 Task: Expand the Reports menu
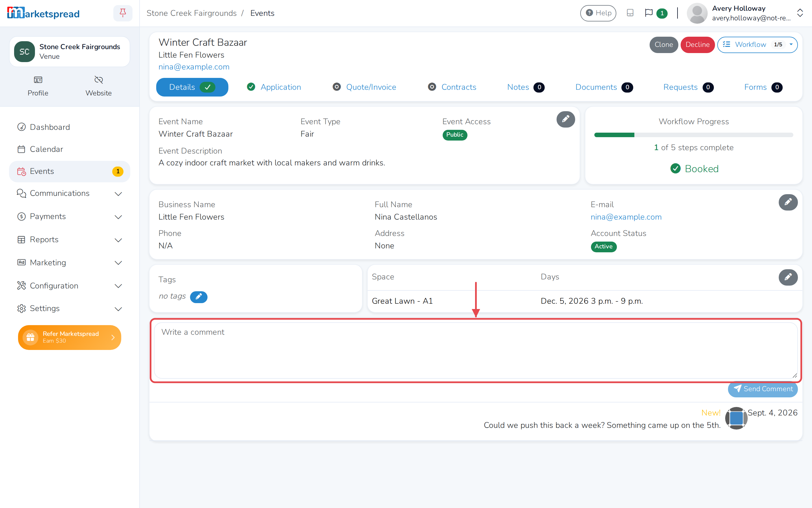pyautogui.click(x=69, y=240)
